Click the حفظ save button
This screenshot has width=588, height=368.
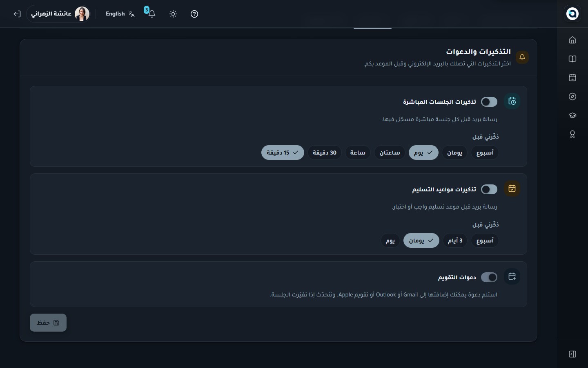tap(48, 323)
